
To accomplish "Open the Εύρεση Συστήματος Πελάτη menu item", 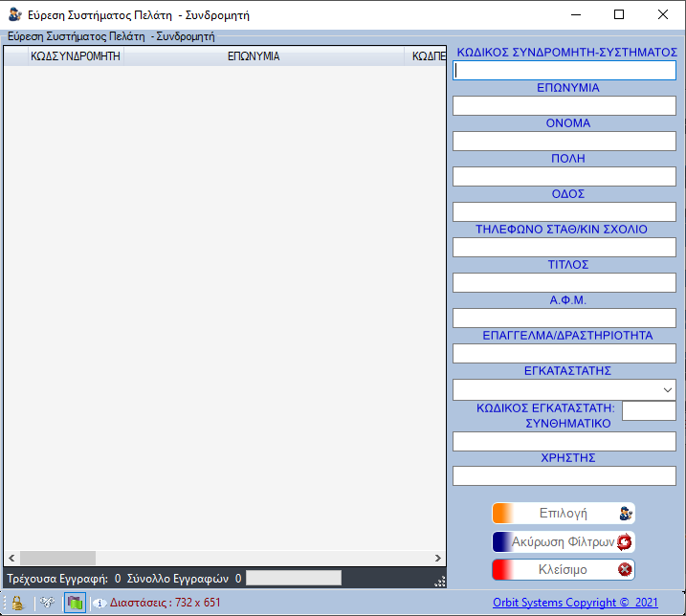I will coord(110,36).
